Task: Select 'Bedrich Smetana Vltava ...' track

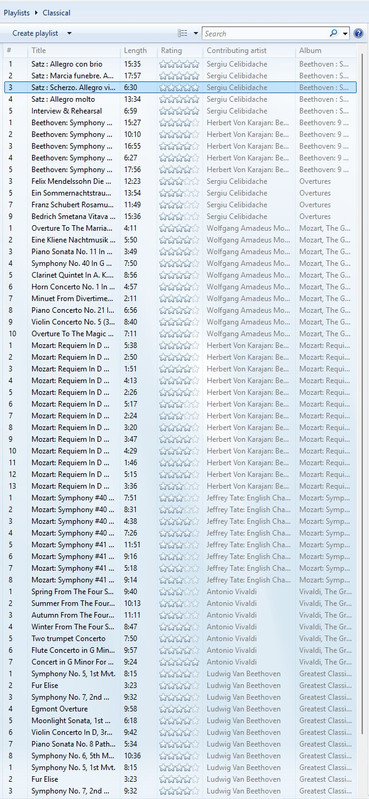Action: coord(180,217)
